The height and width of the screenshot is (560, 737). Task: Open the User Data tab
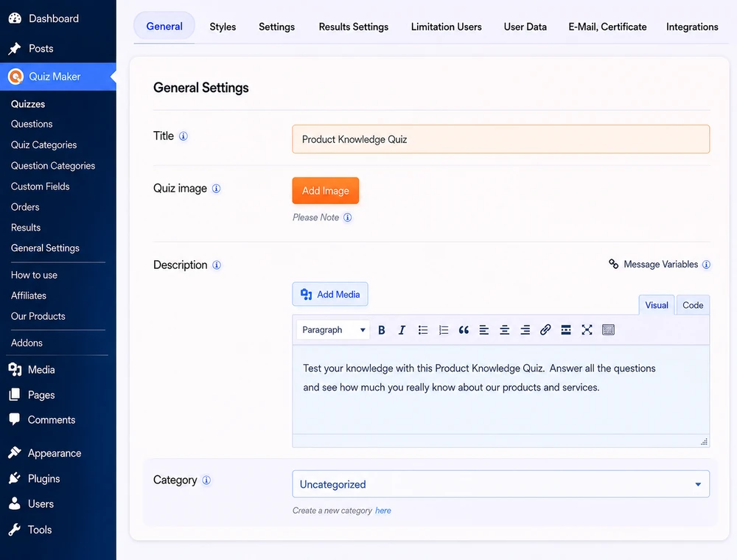click(x=525, y=27)
